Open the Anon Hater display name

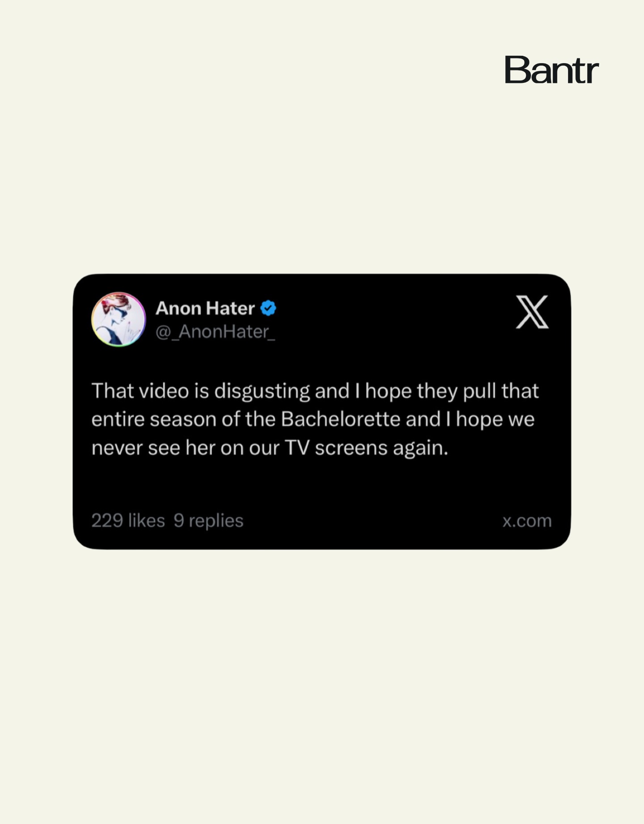[x=205, y=308]
